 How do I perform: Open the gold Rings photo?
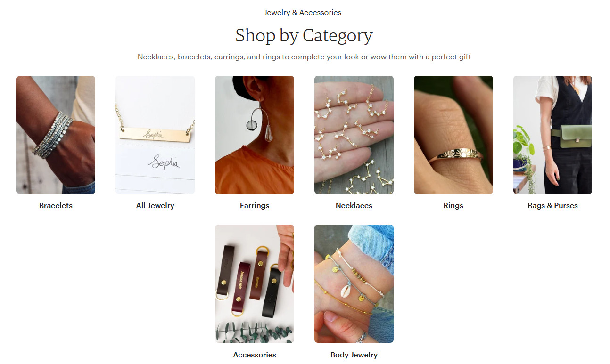pyautogui.click(x=453, y=135)
